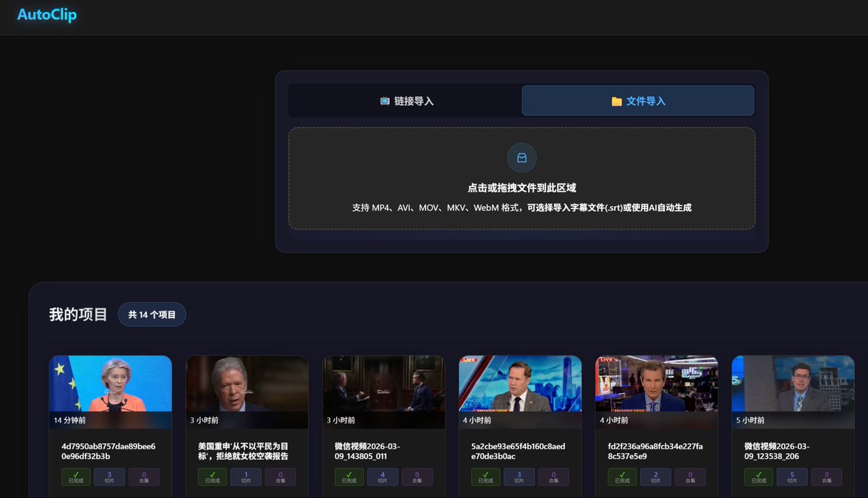Open the EU flag speaker project thumbnail
This screenshot has height=498, width=868.
pos(110,387)
